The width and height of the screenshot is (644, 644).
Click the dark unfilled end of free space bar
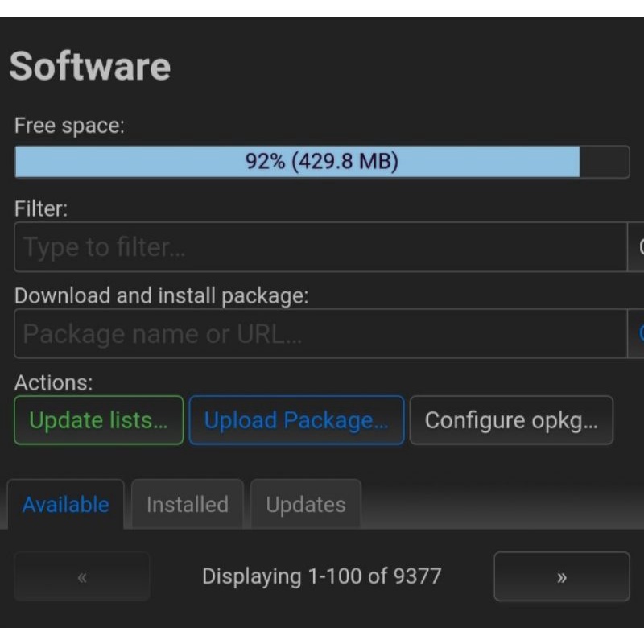[604, 162]
